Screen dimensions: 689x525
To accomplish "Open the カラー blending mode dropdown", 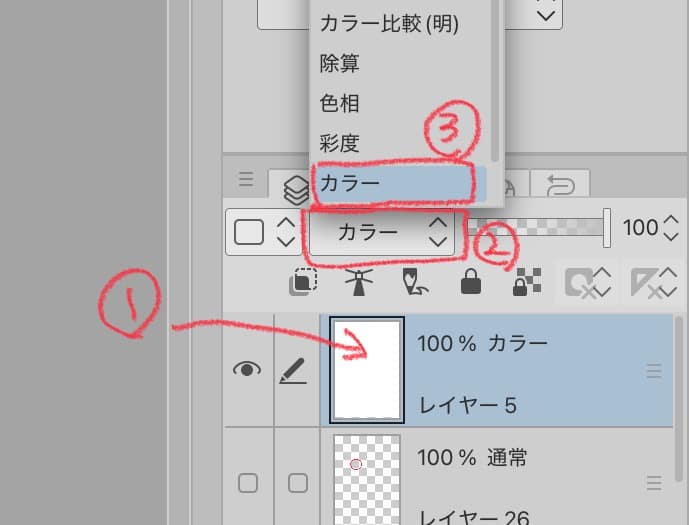I will tap(382, 232).
